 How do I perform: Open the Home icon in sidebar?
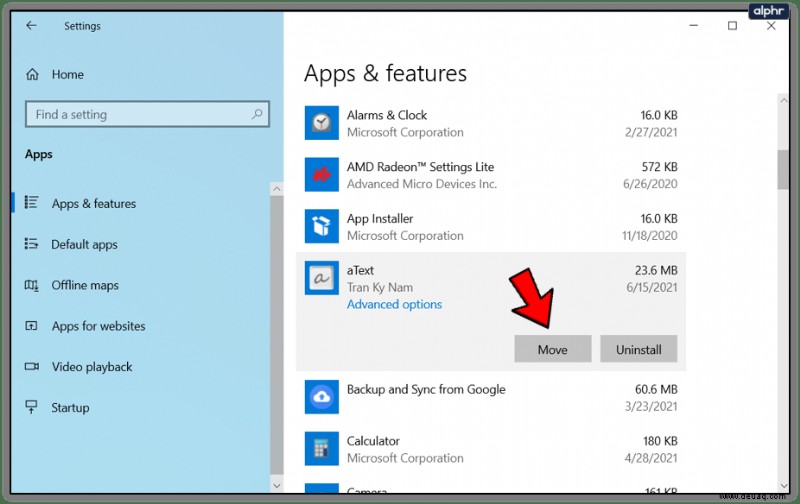click(x=32, y=74)
